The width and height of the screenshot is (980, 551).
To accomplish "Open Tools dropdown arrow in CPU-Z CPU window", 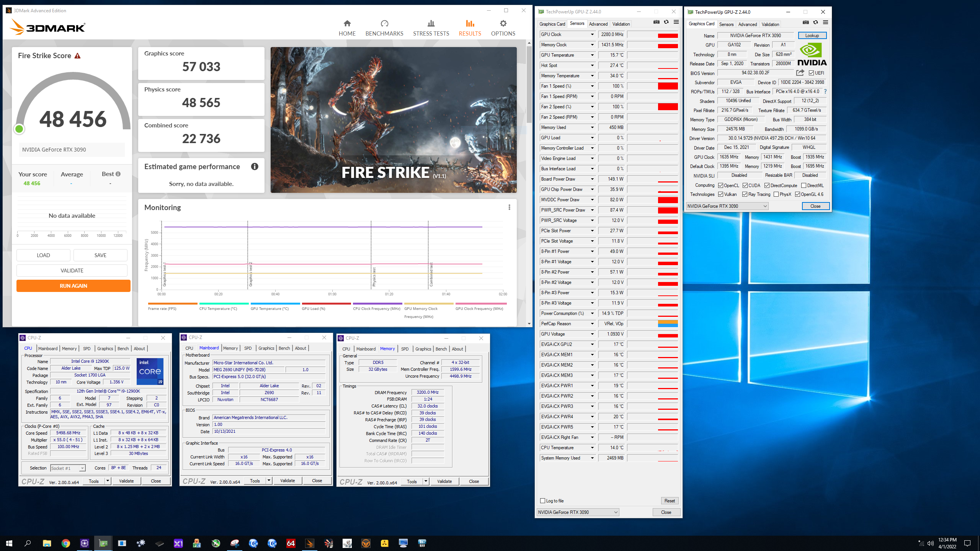I will tap(108, 481).
